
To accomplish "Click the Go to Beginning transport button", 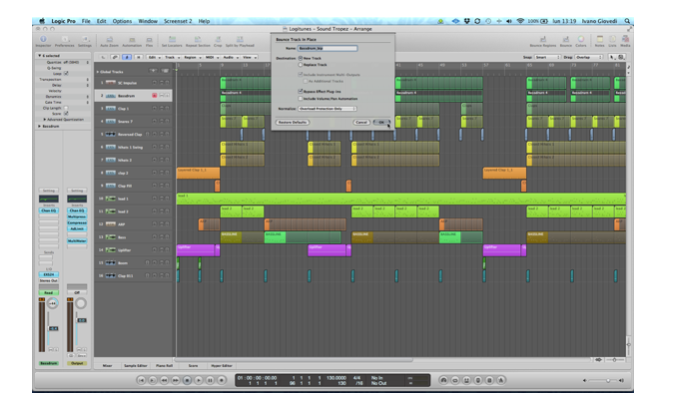I will point(141,380).
